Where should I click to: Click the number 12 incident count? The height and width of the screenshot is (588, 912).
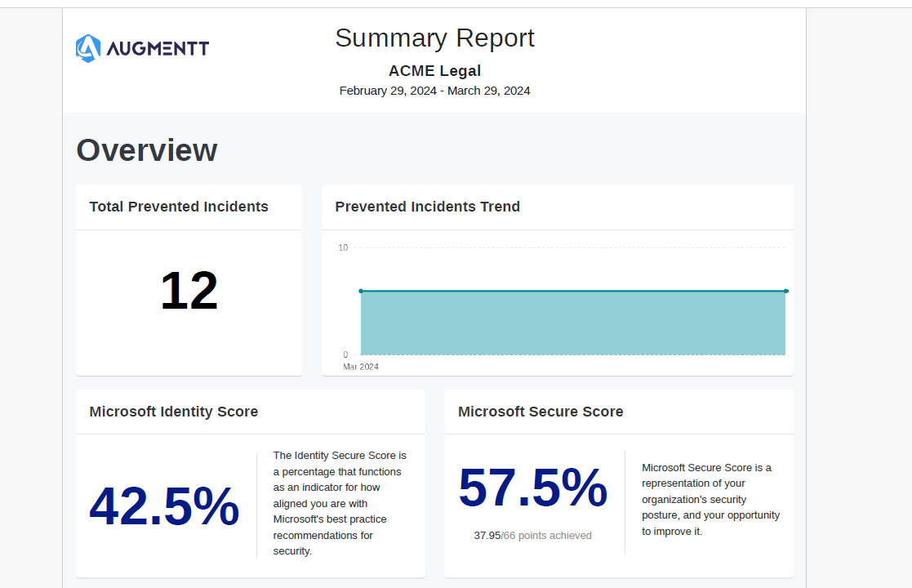tap(189, 291)
